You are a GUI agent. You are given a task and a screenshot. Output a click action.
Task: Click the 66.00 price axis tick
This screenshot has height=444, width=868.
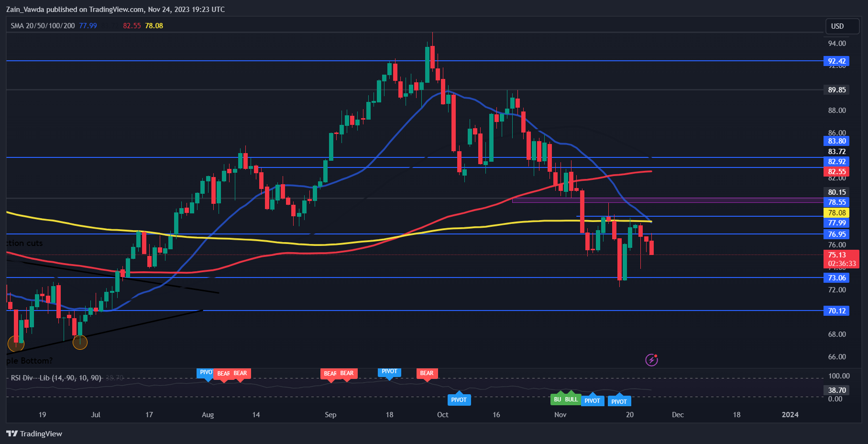pos(837,357)
